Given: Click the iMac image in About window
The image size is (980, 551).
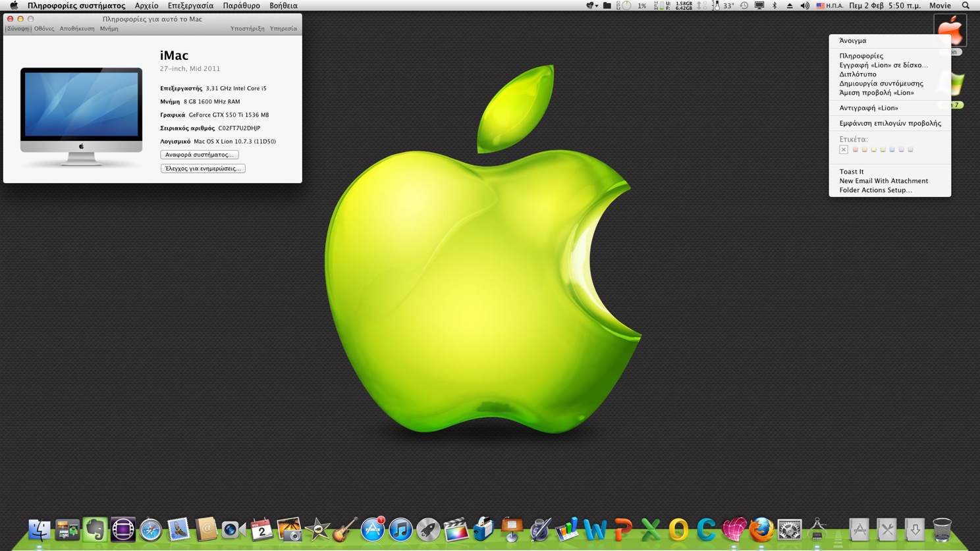Looking at the screenshot, I should pyautogui.click(x=81, y=116).
